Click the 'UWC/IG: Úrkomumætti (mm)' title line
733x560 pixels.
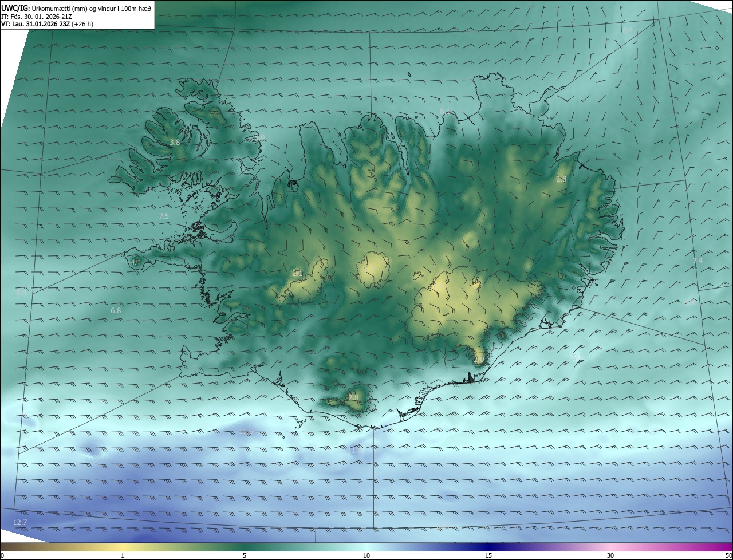coord(76,7)
